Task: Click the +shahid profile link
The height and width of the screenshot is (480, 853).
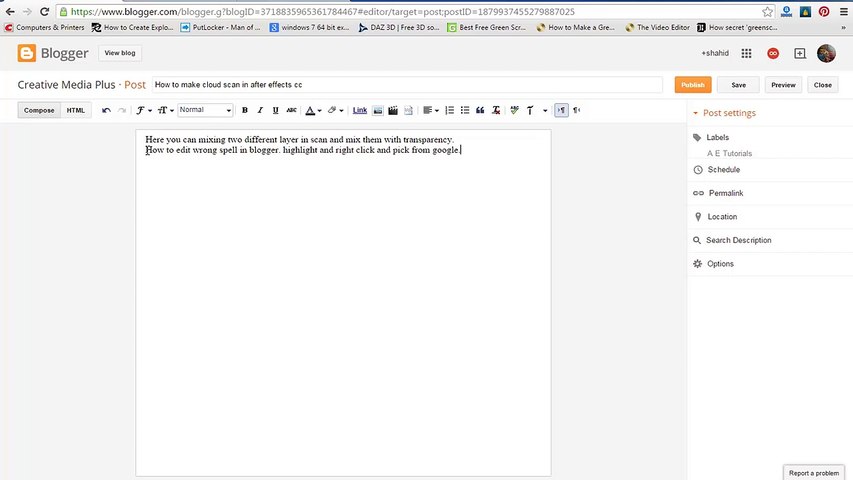Action: point(715,53)
